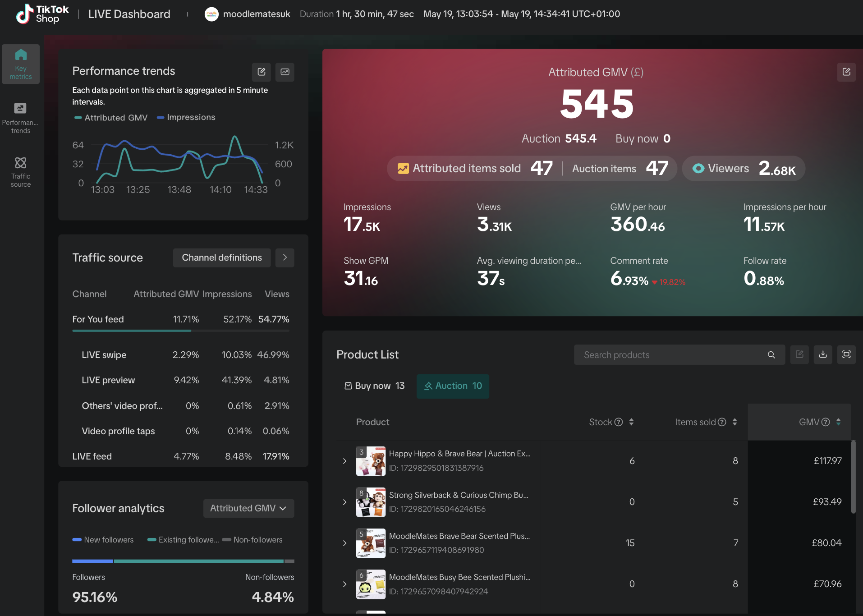Expand Product List to full screen
This screenshot has height=616, width=863.
click(846, 354)
